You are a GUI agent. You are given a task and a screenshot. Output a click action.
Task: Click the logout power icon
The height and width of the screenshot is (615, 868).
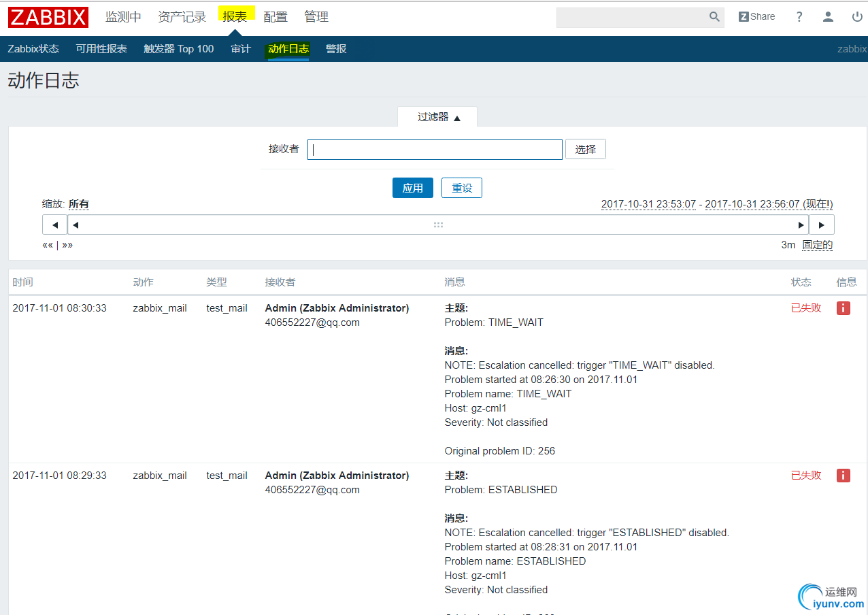point(857,17)
